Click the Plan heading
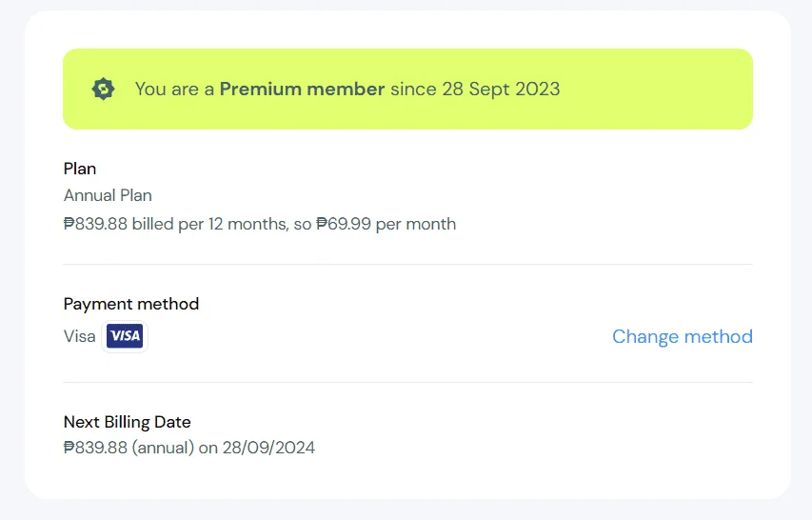Screen dimensions: 812x520 80,169
